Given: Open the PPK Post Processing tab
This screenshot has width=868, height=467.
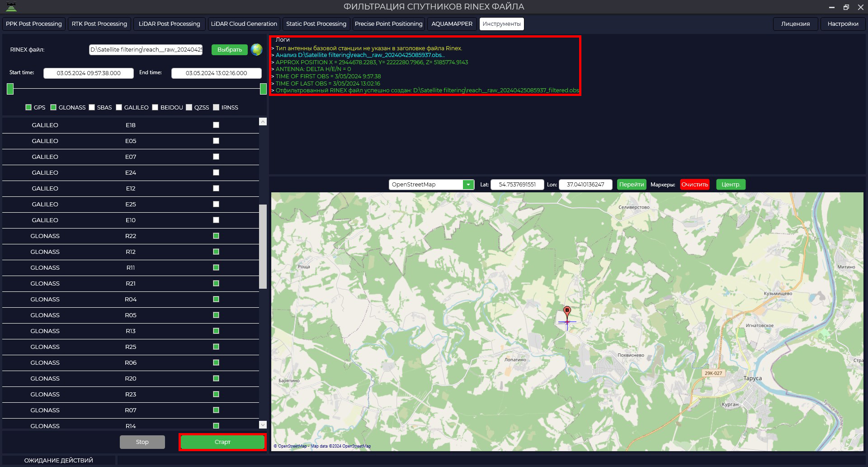Looking at the screenshot, I should coord(34,24).
